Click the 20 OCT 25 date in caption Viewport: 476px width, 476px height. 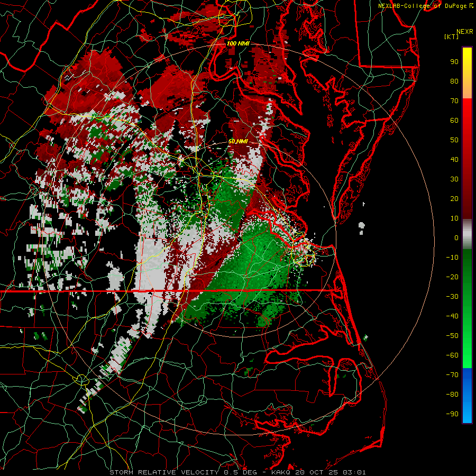tap(317, 472)
